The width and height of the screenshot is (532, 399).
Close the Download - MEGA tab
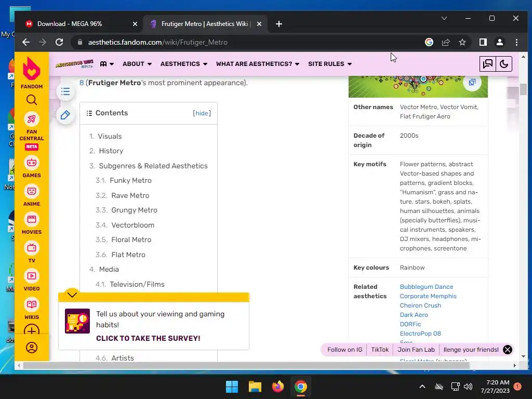(x=135, y=24)
